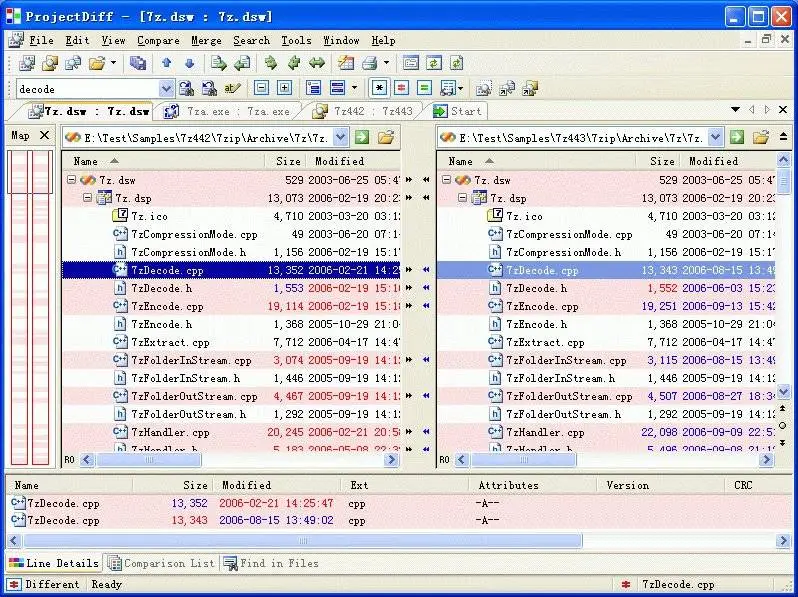This screenshot has height=597, width=798.
Task: Switch to the Comparison List tab
Action: coord(161,563)
